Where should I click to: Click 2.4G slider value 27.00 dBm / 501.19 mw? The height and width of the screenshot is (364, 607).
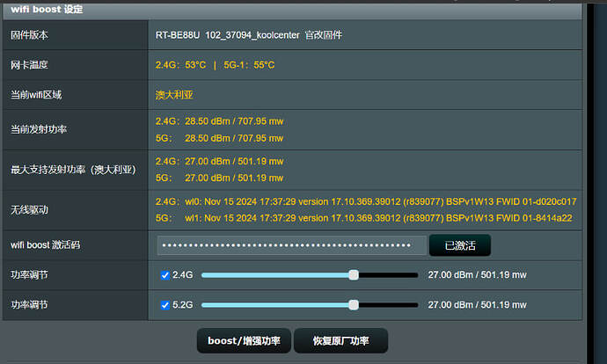tap(478, 275)
